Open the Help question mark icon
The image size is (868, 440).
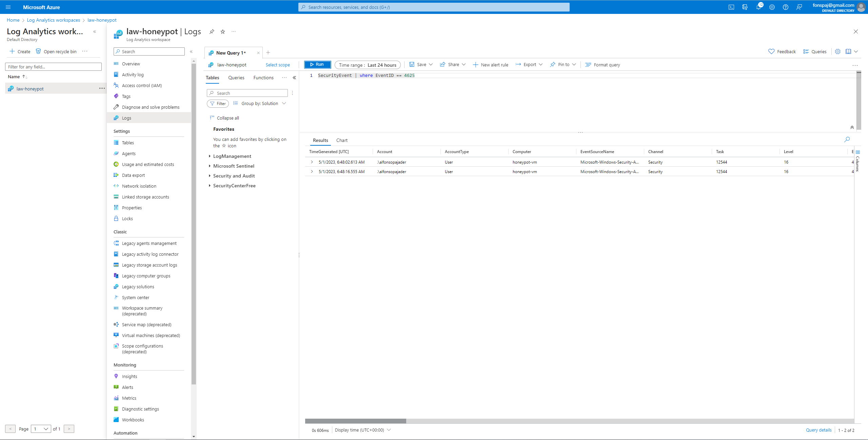[786, 7]
